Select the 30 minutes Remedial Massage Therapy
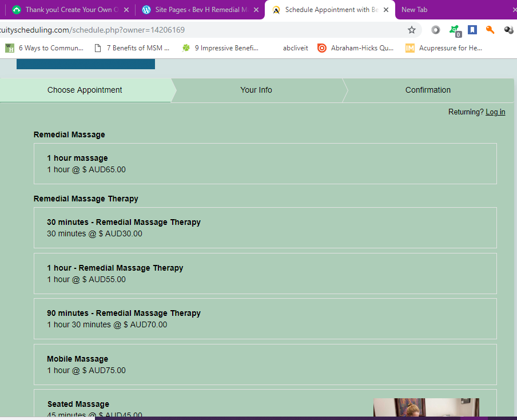 [x=265, y=228]
